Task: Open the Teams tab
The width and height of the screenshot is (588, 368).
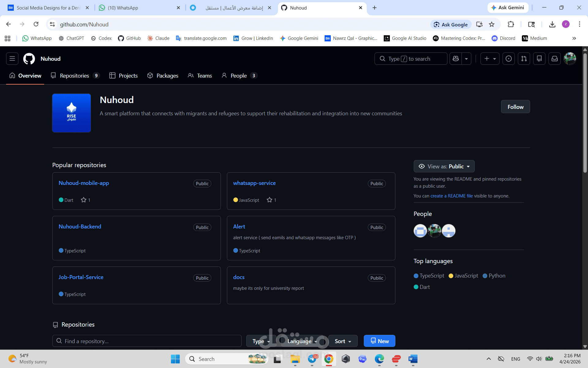Action: [200, 76]
